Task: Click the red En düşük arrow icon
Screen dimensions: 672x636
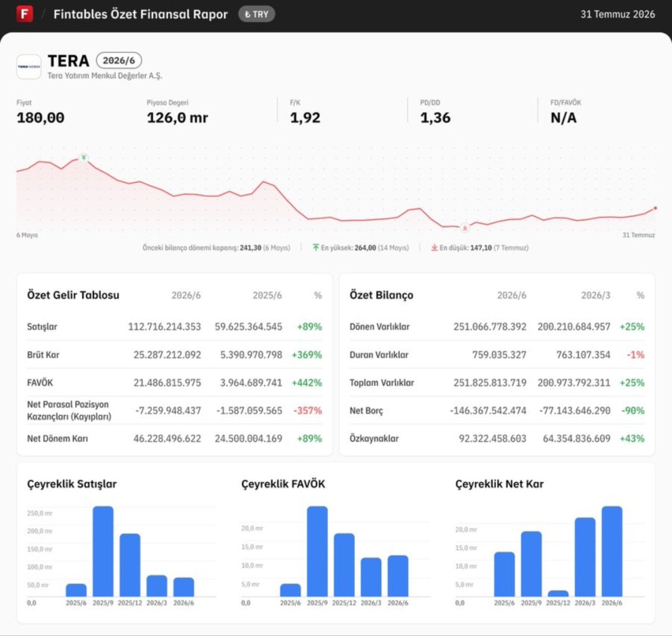Action: (x=434, y=248)
